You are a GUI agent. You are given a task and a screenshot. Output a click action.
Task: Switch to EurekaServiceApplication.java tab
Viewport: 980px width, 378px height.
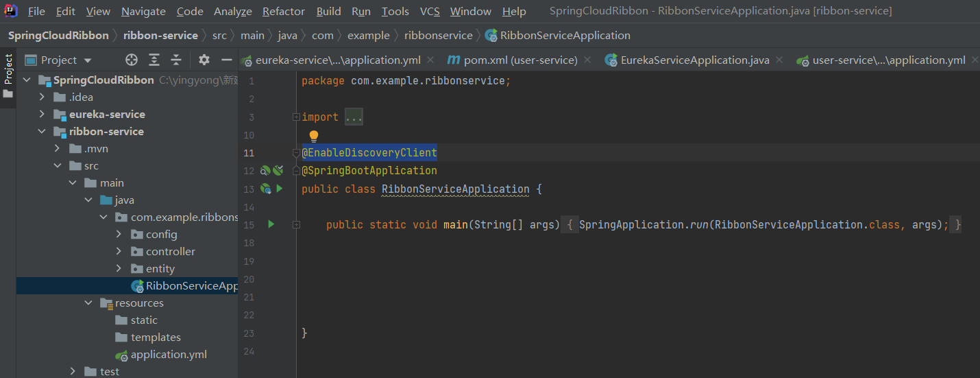(x=694, y=60)
